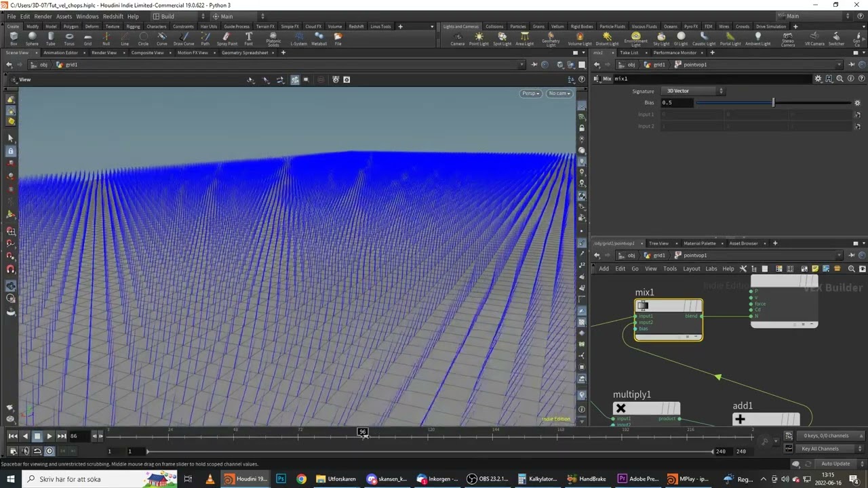Pick the Draw Curve shelf tool
Screen dimensions: 868x488
pyautogui.click(x=184, y=39)
